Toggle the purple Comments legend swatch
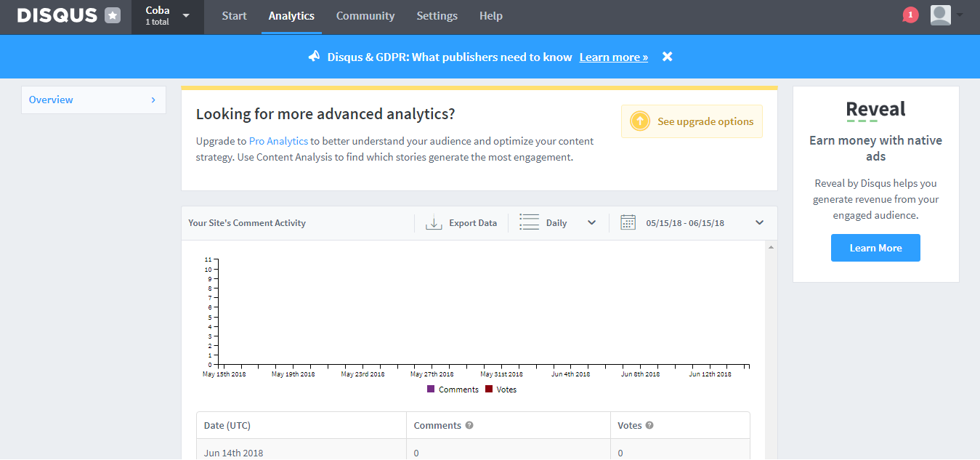Viewport: 980px width, 460px height. (431, 390)
